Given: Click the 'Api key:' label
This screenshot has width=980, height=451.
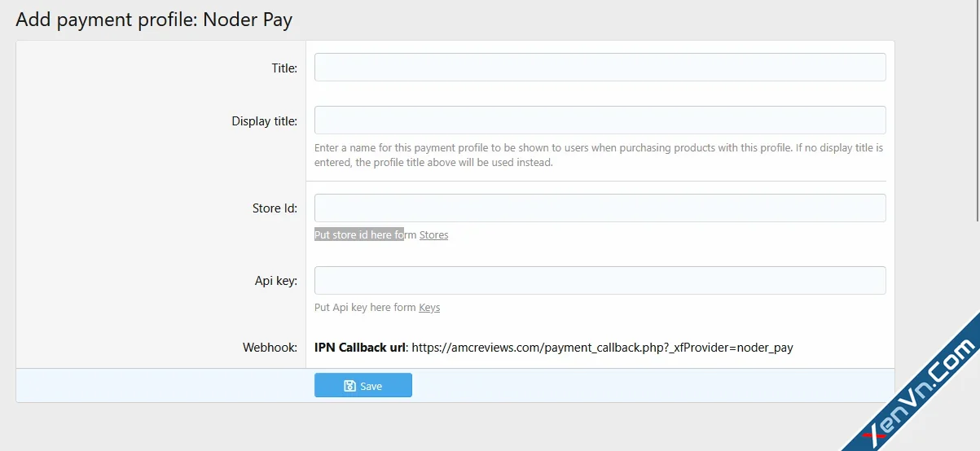Looking at the screenshot, I should pos(276,281).
